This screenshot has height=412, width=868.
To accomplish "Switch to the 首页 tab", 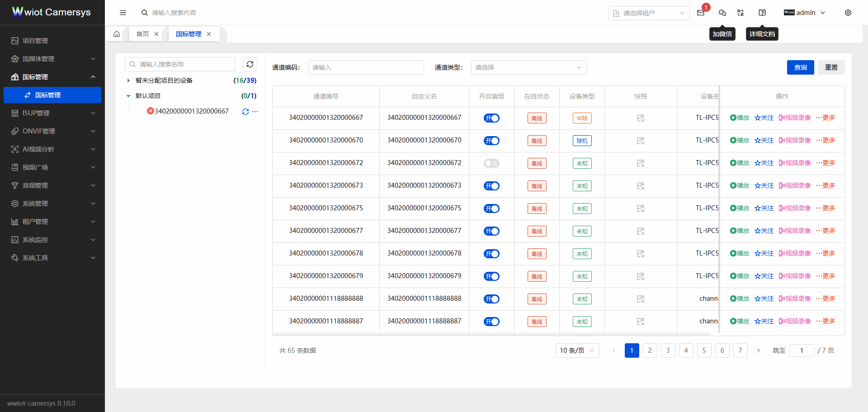I will pos(142,33).
